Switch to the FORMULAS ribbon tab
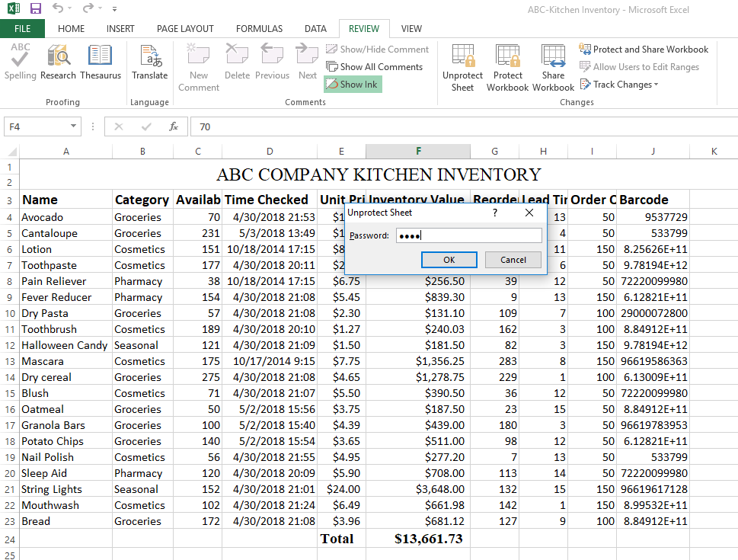Image resolution: width=738 pixels, height=560 pixels. click(259, 29)
